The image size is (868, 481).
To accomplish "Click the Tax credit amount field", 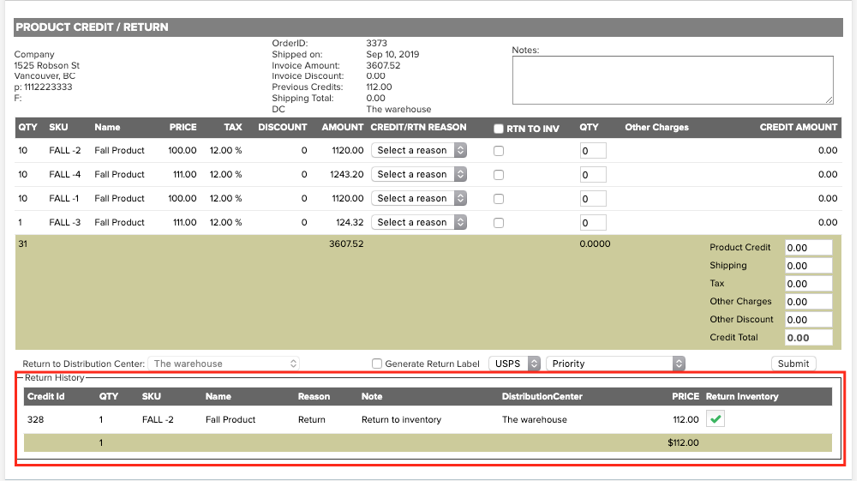I will (x=808, y=284).
